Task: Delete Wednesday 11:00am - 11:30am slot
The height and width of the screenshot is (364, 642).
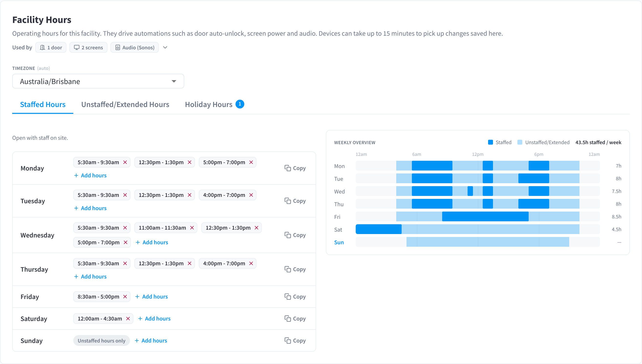Action: tap(192, 228)
